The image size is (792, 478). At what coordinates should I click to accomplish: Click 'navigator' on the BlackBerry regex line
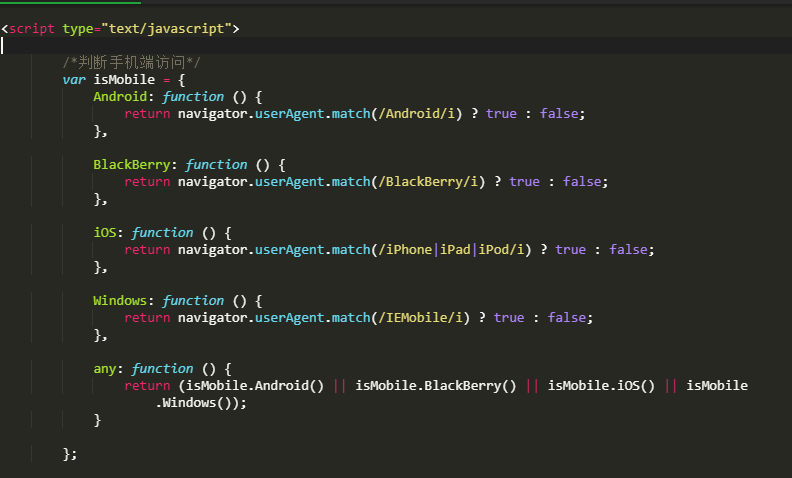[212, 182]
